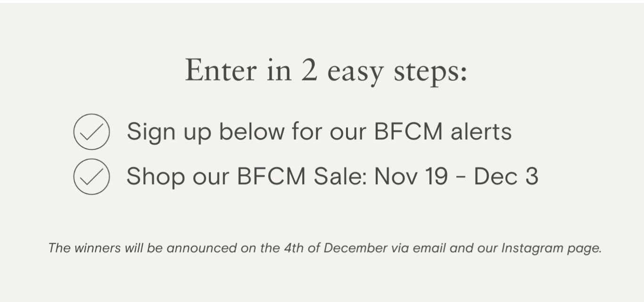Click 'for our' in the first step line

(329, 131)
